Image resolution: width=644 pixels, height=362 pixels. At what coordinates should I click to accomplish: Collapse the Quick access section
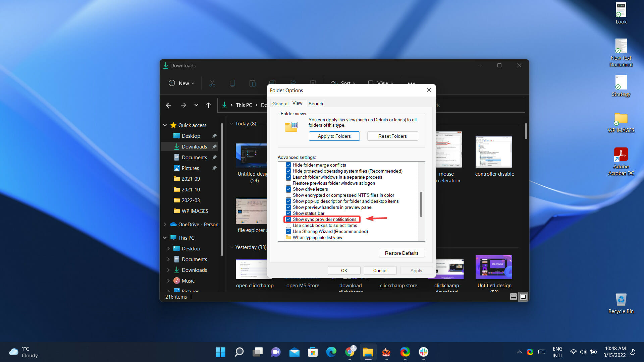pos(165,125)
